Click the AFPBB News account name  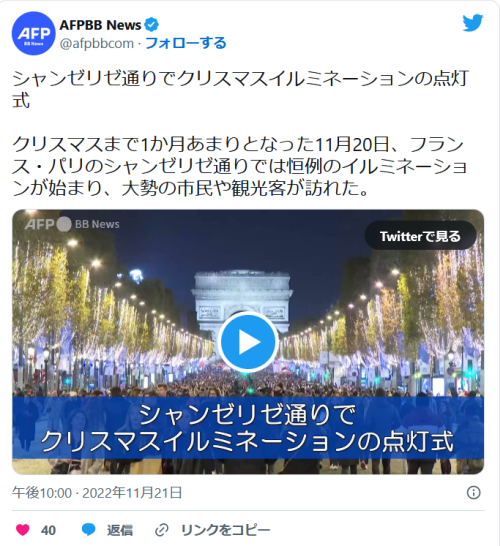(x=100, y=25)
